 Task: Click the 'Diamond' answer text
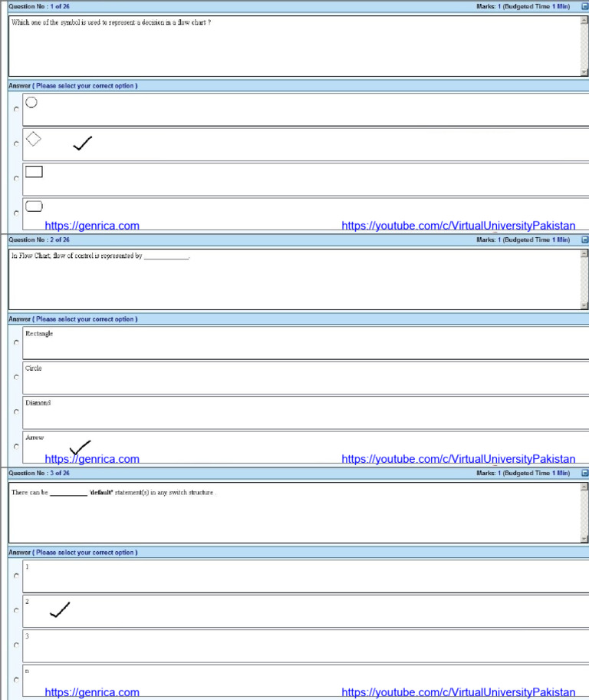(38, 403)
